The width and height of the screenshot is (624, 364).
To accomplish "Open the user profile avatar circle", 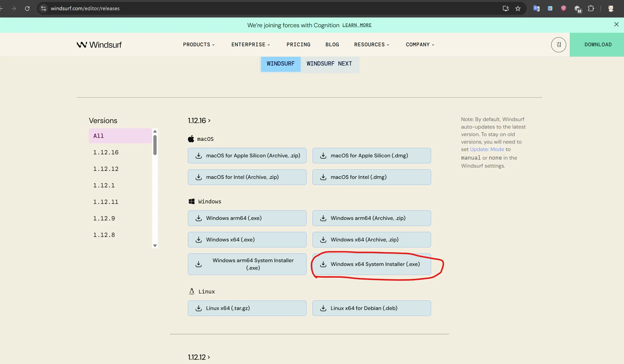I will [558, 45].
